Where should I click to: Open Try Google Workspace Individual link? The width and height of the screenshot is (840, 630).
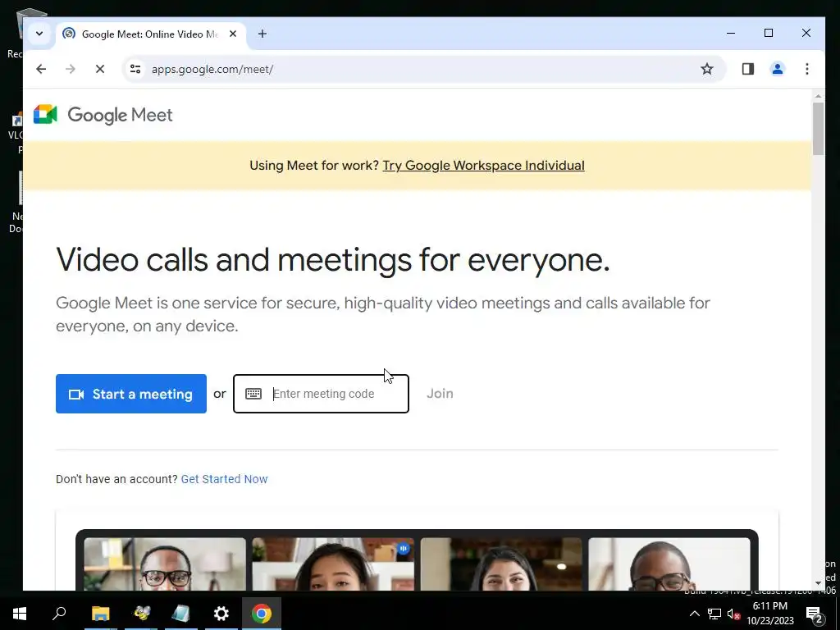point(483,166)
